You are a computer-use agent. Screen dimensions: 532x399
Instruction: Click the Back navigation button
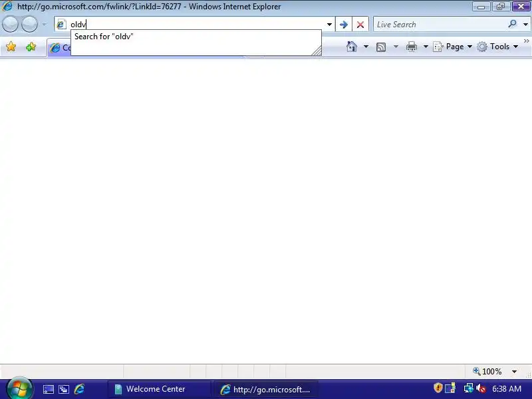coord(10,24)
